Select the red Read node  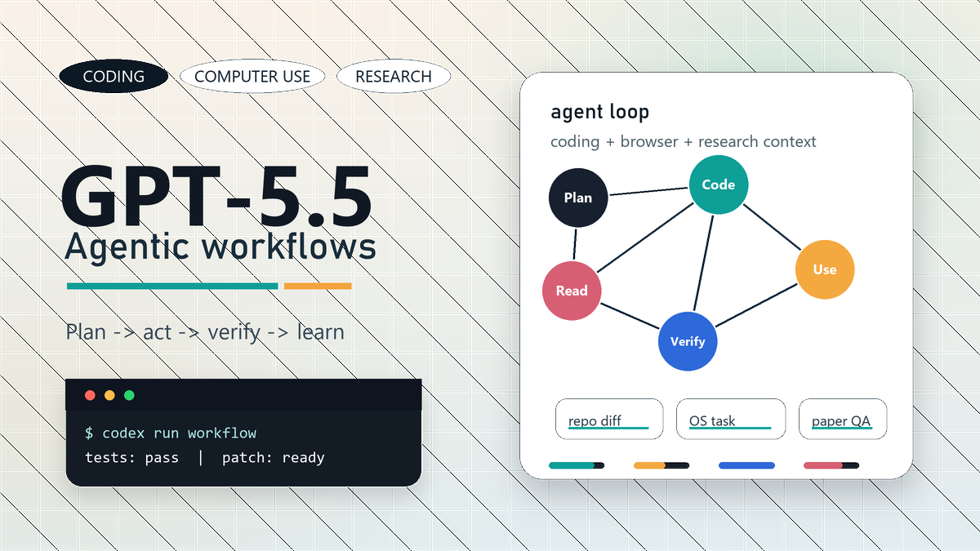click(572, 291)
